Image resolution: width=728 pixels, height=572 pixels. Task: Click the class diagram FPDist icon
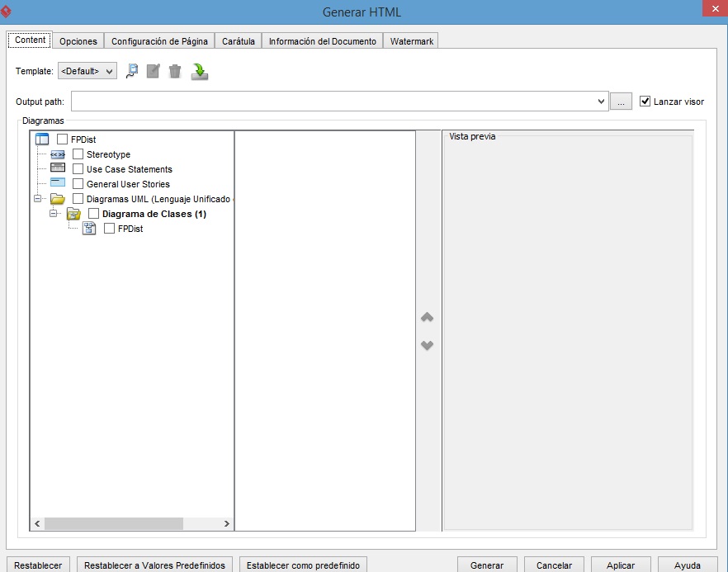click(x=89, y=229)
